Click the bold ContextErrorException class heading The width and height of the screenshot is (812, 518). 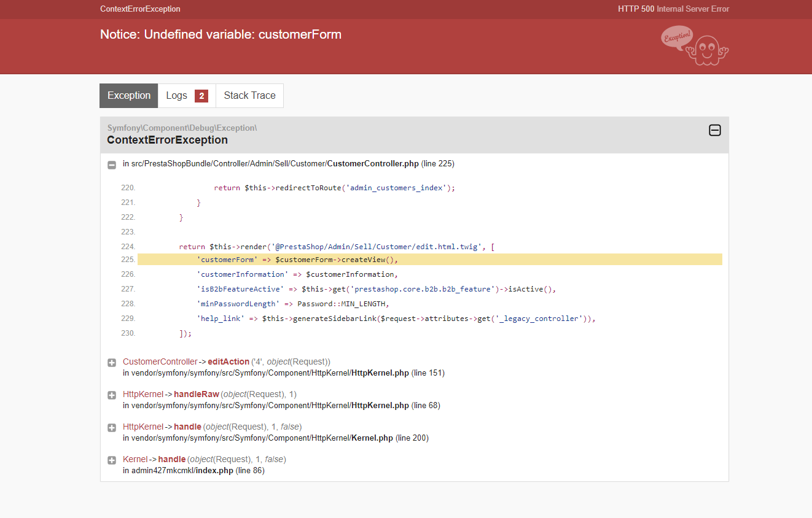coord(167,140)
